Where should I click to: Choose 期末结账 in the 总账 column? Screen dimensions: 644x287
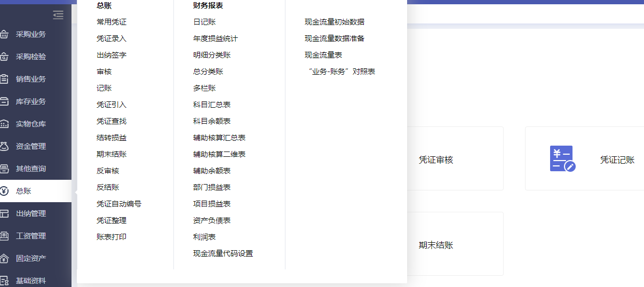112,154
